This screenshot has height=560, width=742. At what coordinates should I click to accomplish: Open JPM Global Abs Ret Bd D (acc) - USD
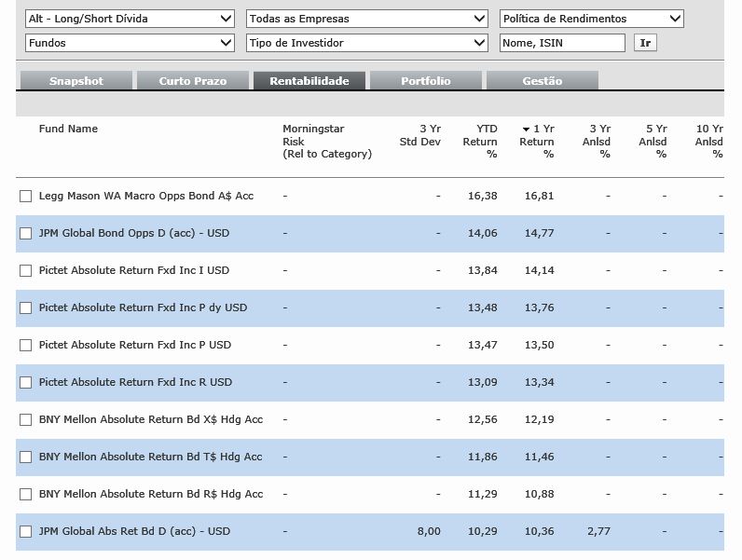click(134, 531)
